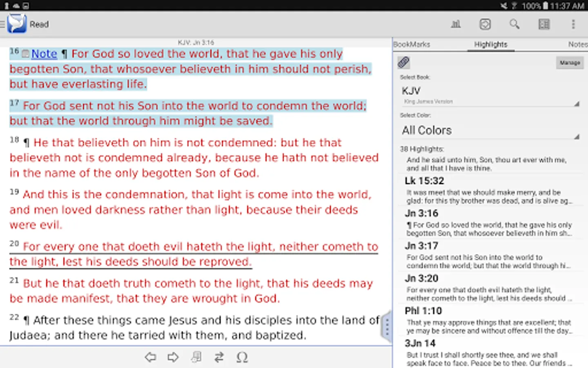
Task: Open the Jn 3:16 highlight entry
Action: coord(490,223)
